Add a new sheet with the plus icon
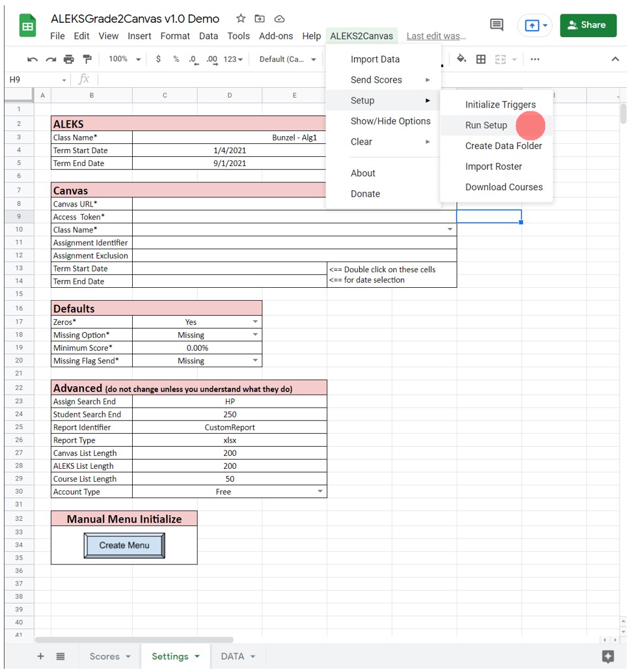The height and width of the screenshot is (672, 630). pyautogui.click(x=40, y=656)
